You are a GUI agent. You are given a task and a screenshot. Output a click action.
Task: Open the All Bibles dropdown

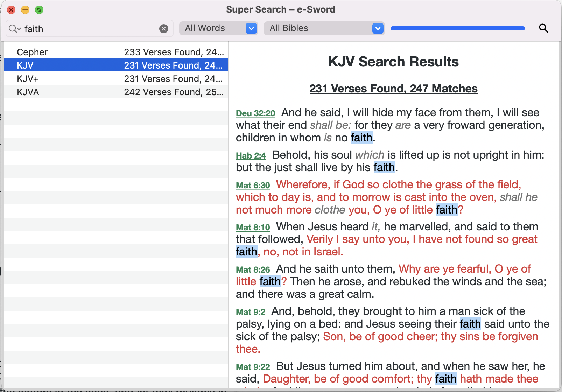(x=324, y=28)
